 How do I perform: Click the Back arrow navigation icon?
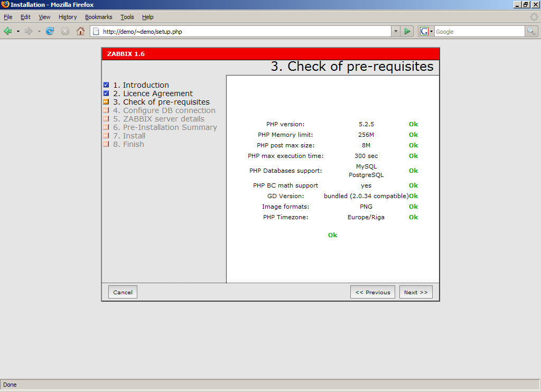tap(8, 31)
